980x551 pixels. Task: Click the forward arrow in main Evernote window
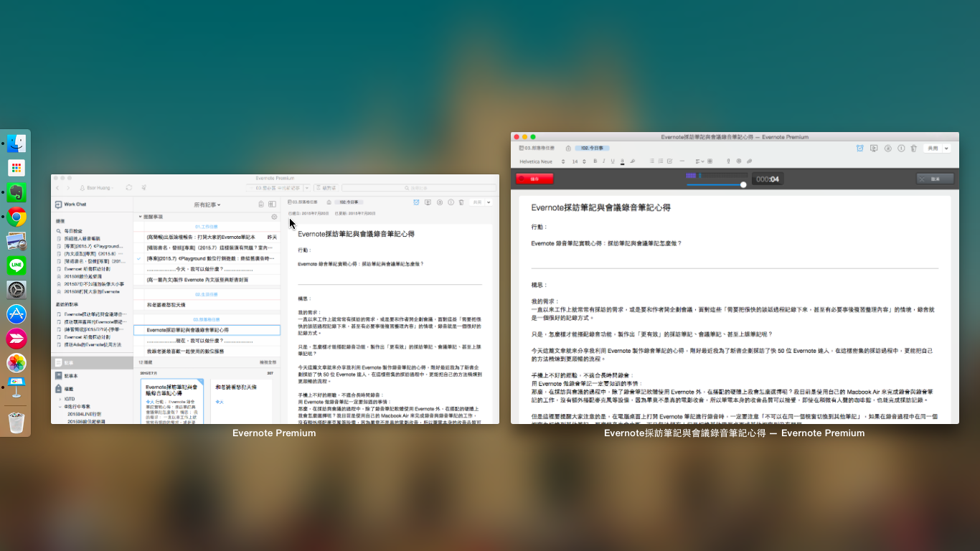point(67,188)
